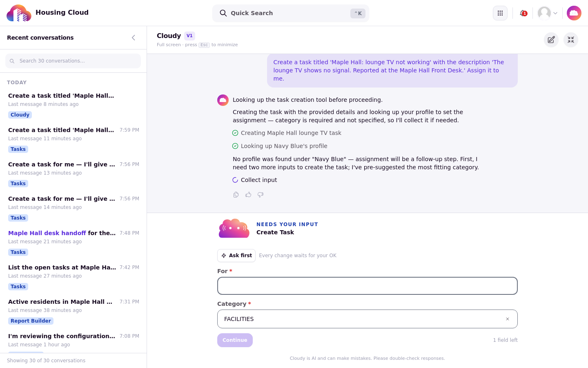Click the Cloudy mascot in input panel
The height and width of the screenshot is (368, 588).
click(234, 228)
